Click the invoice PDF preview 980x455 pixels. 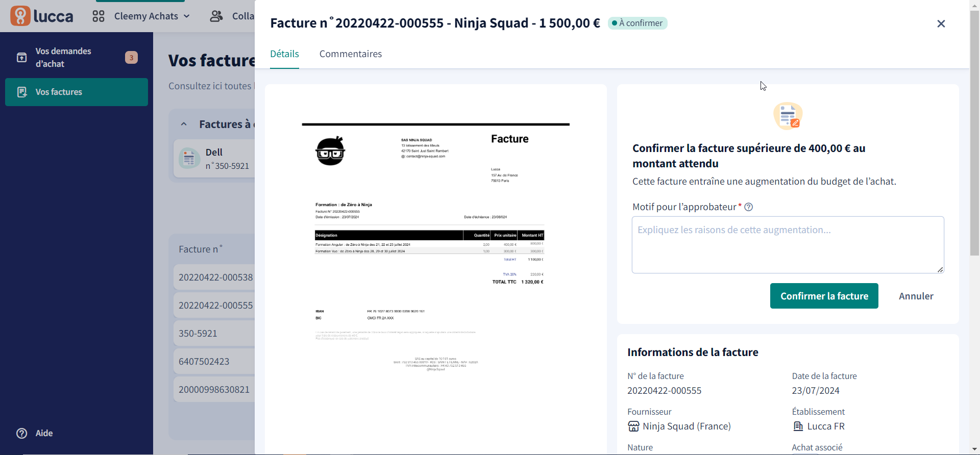pos(436,269)
